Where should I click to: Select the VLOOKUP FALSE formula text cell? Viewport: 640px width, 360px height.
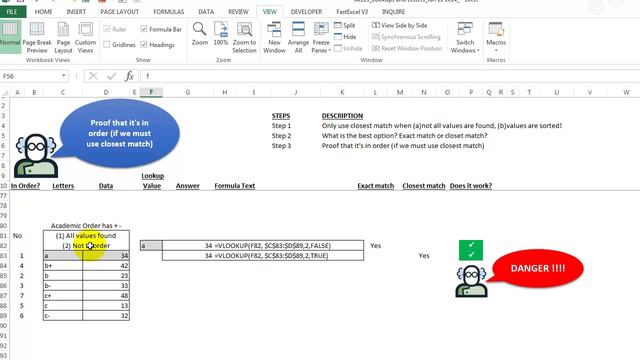272,246
